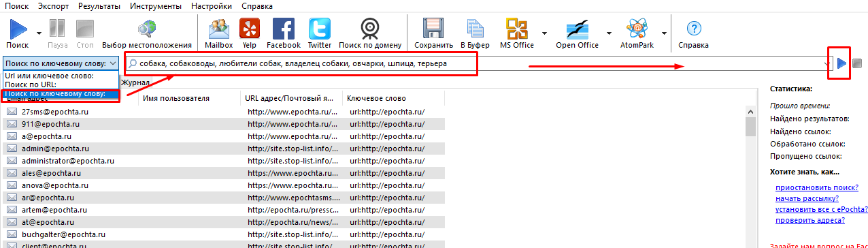The height and width of the screenshot is (248, 868).
Task: Choose highlighted 'Поиск по ключевому слову:' option
Action: pyautogui.click(x=61, y=93)
